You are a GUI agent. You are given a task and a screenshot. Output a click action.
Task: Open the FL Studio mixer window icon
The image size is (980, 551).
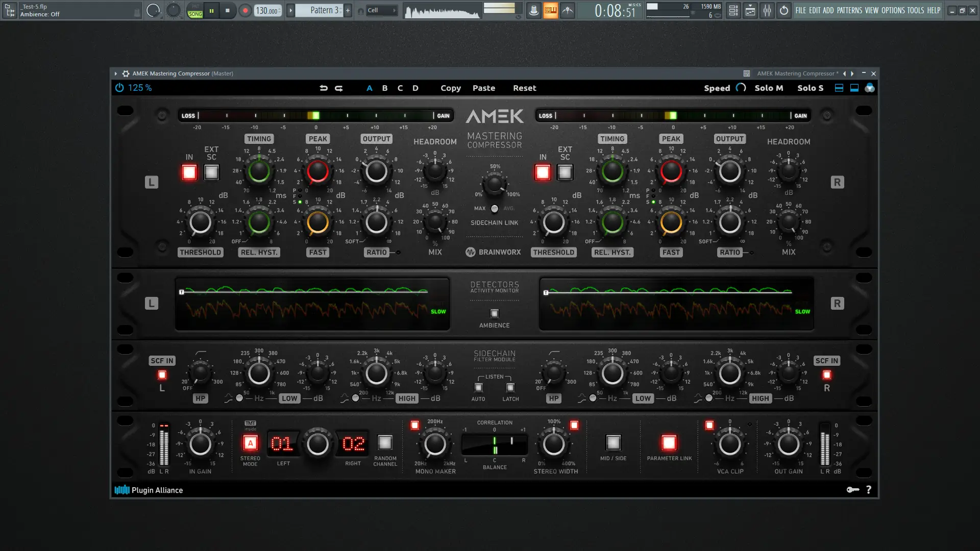[767, 10]
